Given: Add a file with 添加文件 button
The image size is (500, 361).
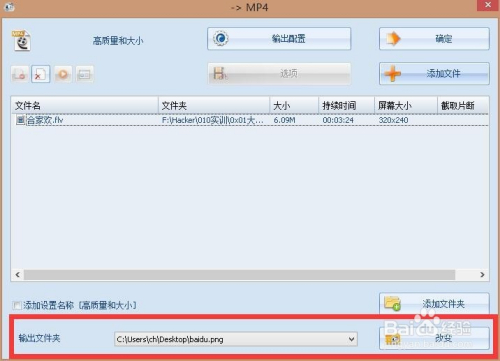Looking at the screenshot, I should [x=434, y=73].
